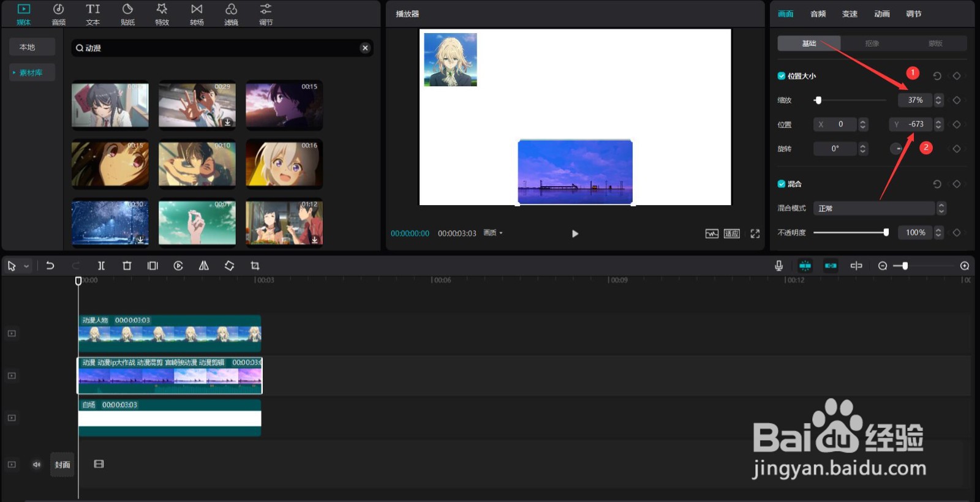Click the 37% scale value field
The image size is (980, 502).
tap(915, 100)
